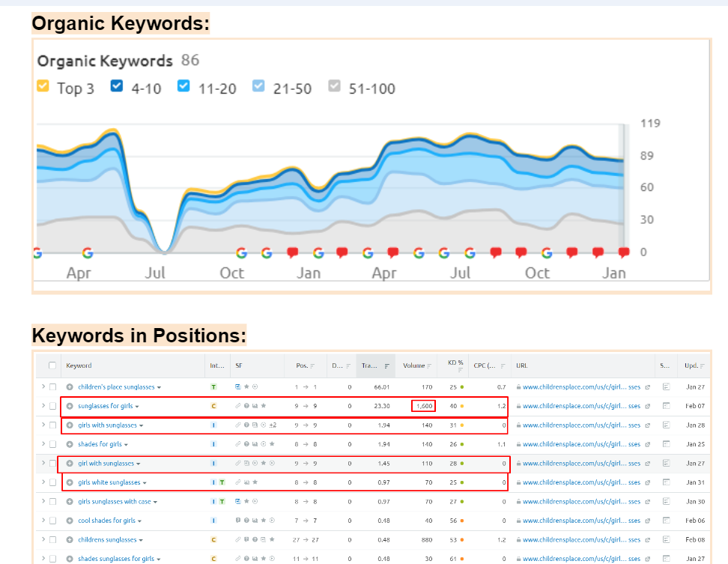The image size is (728, 564).
Task: Open external link icon in 'children's place sunglasses' row
Action: click(x=648, y=386)
